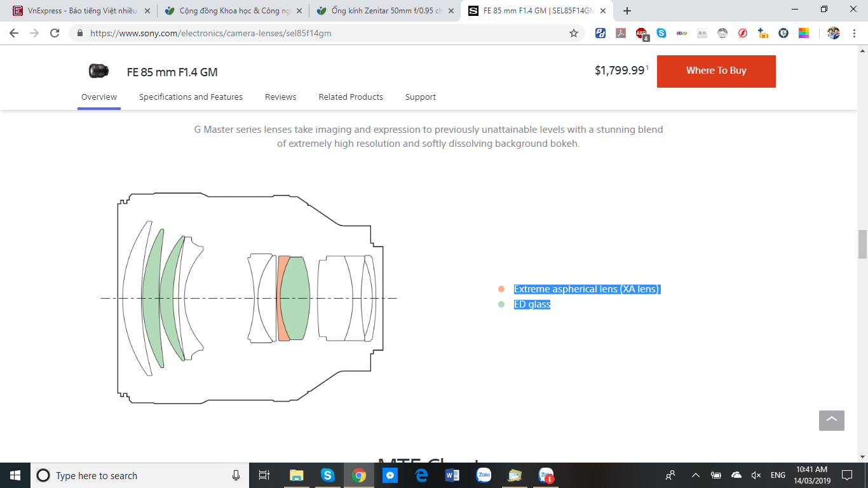The width and height of the screenshot is (868, 488).
Task: Click the Type here to search box
Action: point(140,475)
